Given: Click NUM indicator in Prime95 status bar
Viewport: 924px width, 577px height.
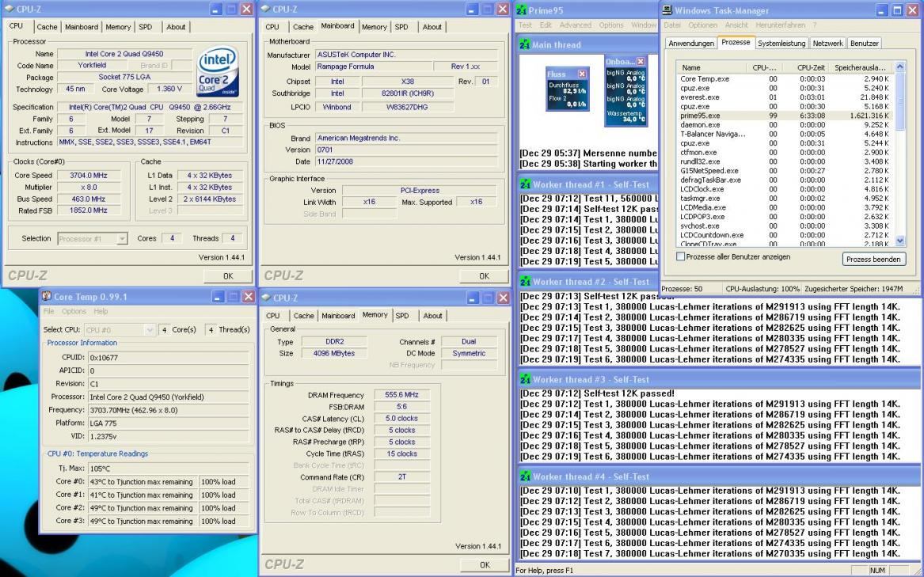Looking at the screenshot, I should coord(877,571).
